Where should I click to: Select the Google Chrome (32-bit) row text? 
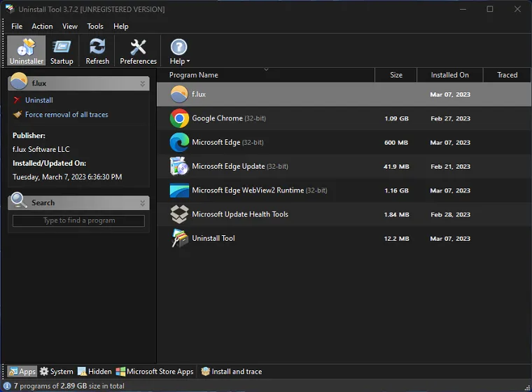pos(229,118)
